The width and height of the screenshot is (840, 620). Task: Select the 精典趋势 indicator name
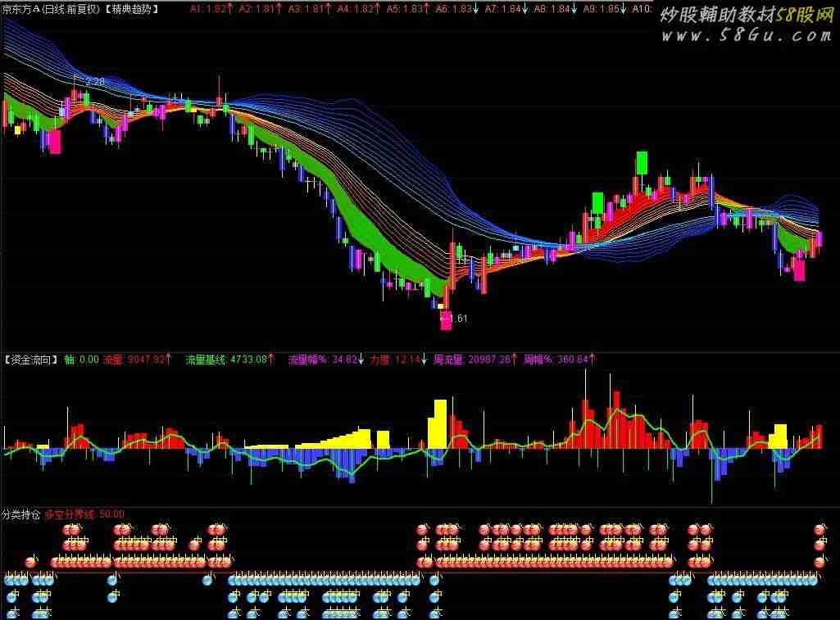(x=131, y=9)
